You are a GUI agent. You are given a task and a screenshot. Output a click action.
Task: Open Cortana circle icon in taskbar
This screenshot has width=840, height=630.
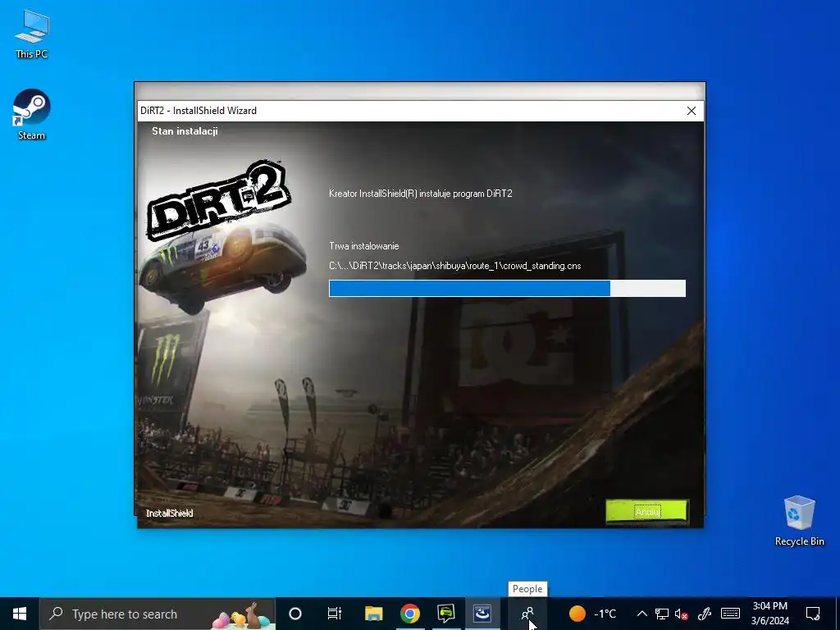point(295,614)
